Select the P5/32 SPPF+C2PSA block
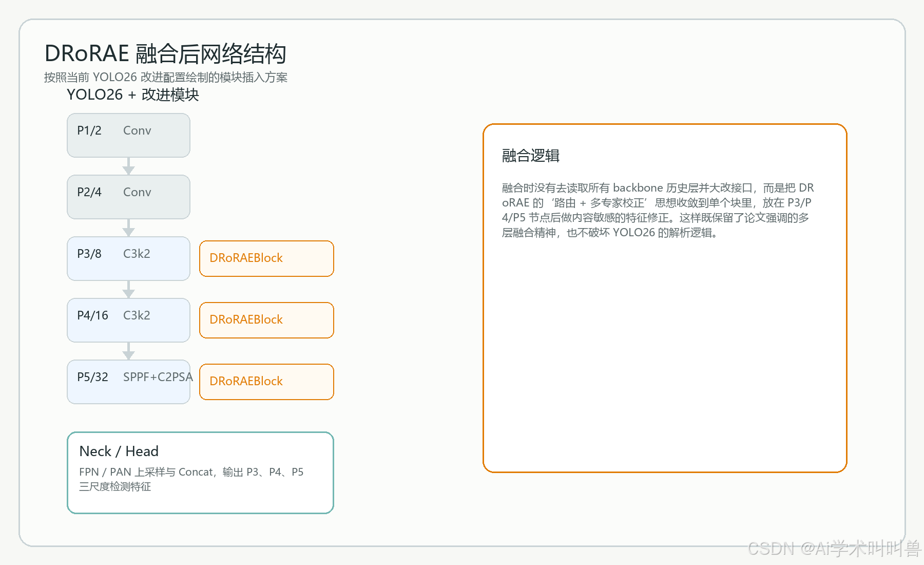Image resolution: width=924 pixels, height=565 pixels. coord(128,382)
